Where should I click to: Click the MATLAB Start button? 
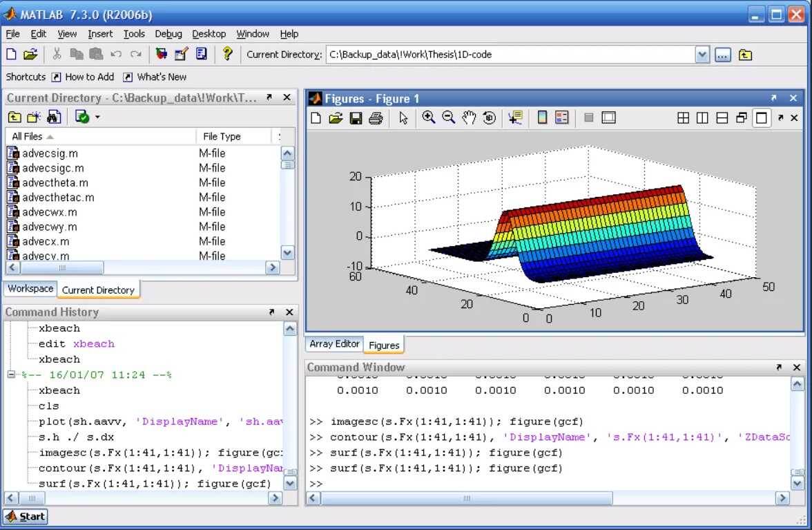point(26,517)
